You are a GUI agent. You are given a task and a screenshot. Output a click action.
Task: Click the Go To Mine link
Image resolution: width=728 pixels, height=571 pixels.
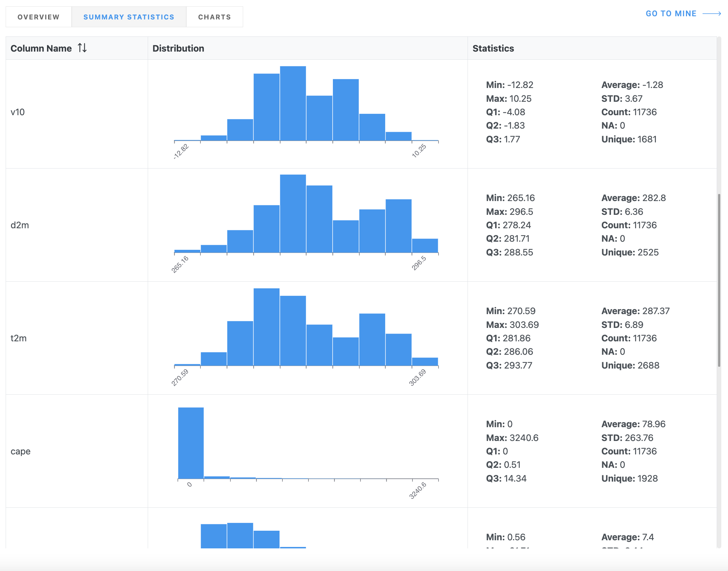point(671,14)
